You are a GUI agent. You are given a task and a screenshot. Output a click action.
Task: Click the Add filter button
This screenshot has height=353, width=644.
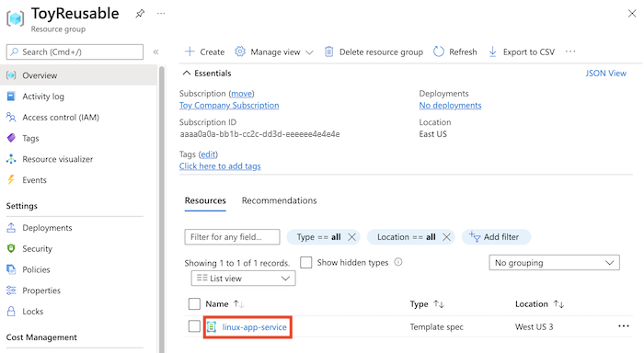[496, 237]
